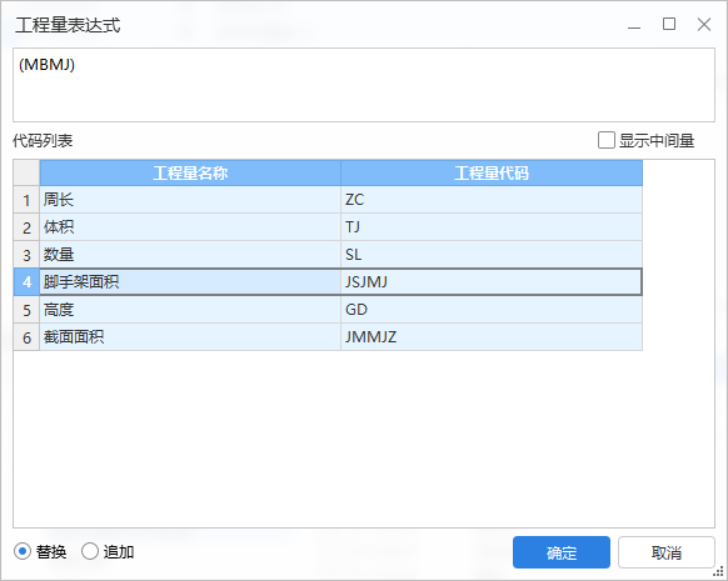Click the JSJMJ code cell

click(492, 282)
